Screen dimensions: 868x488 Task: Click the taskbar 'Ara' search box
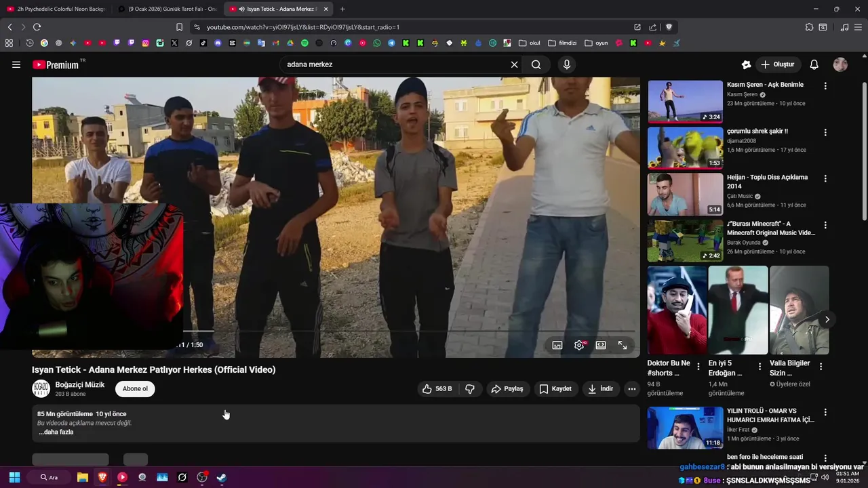pos(48,477)
